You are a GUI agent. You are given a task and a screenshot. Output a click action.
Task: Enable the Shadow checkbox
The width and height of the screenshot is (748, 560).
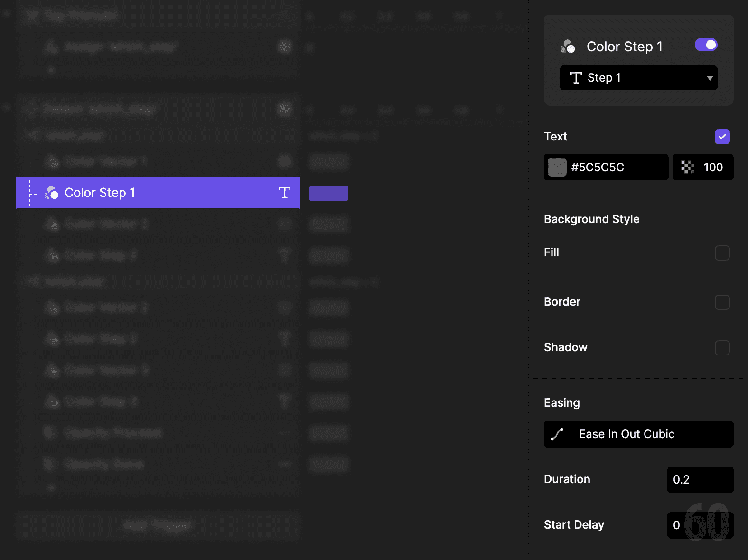point(722,347)
